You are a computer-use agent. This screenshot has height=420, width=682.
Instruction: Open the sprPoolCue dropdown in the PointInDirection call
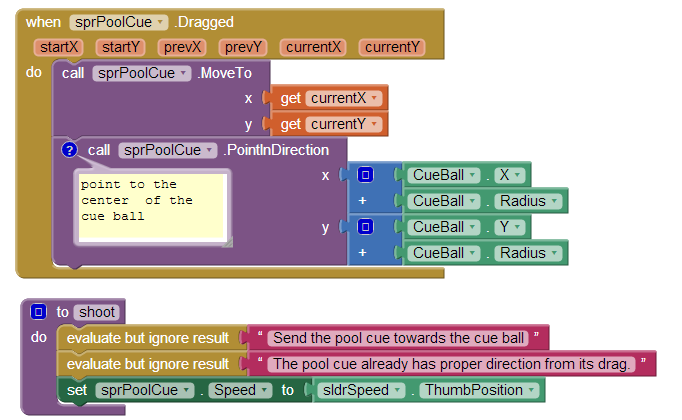(168, 150)
